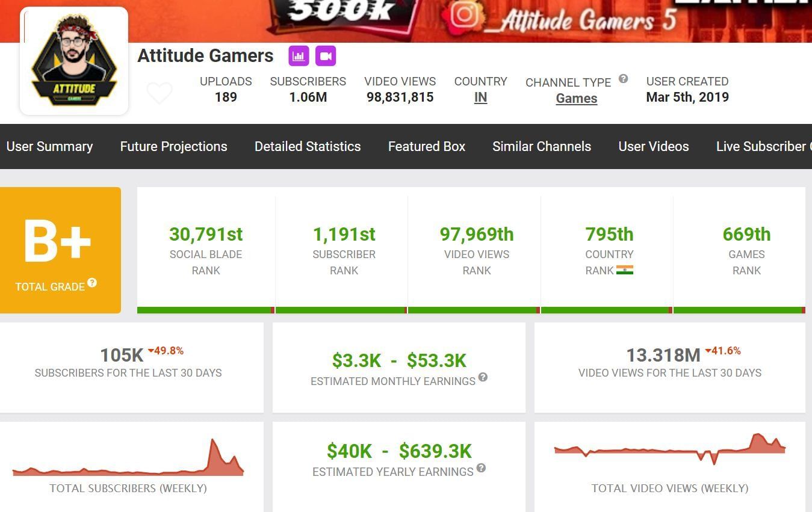Click the $3.3K - $53.3K monthly earnings

click(399, 360)
